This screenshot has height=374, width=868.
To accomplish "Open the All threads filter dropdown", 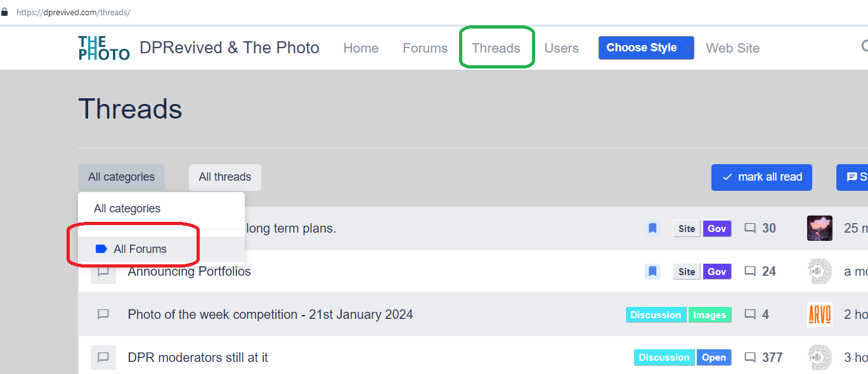I will coord(224,177).
